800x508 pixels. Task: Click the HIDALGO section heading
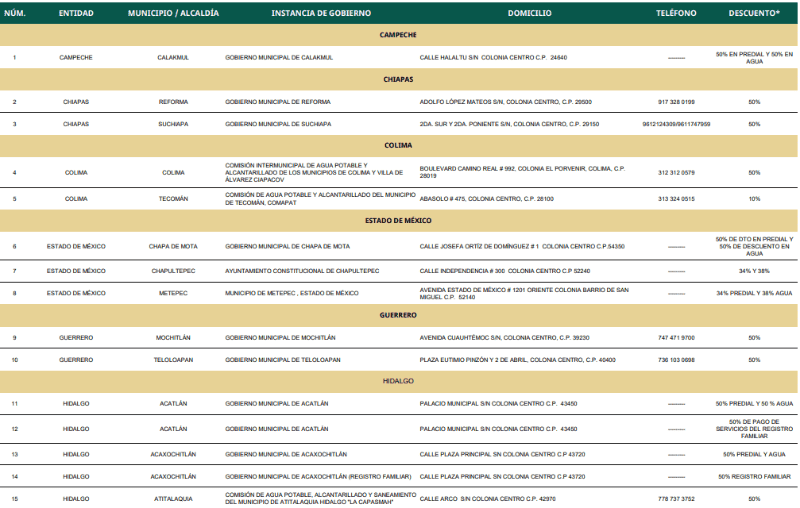pos(398,381)
